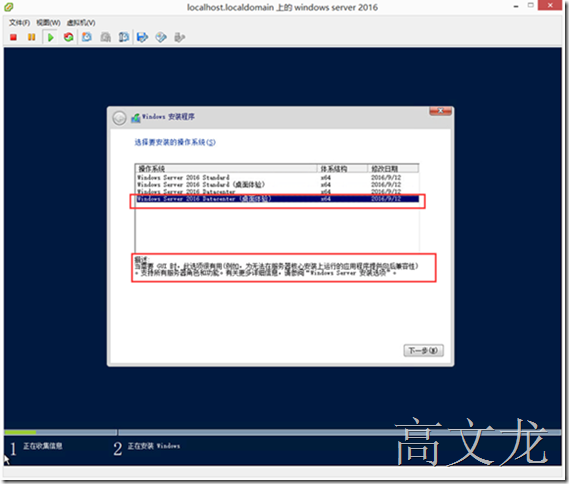
Task: Select Windows Server 2016 Datacenter core row
Action: tap(277, 191)
